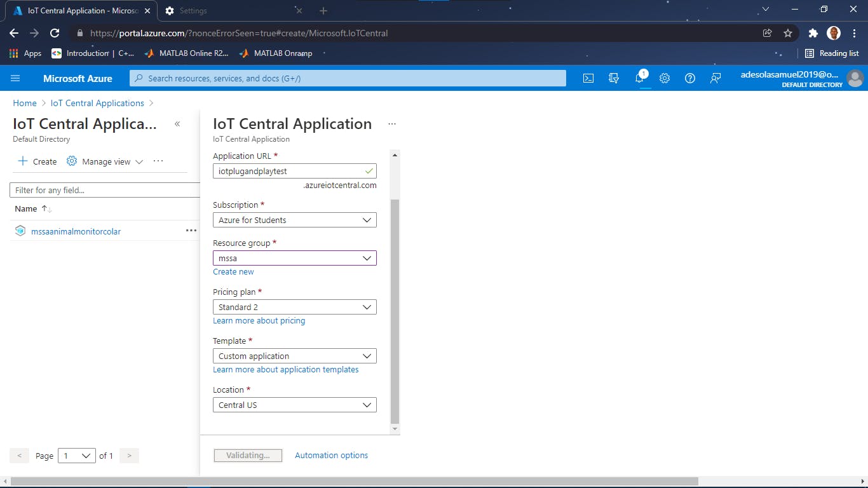Open Learn more about application templates
This screenshot has width=868, height=488.
tap(285, 369)
